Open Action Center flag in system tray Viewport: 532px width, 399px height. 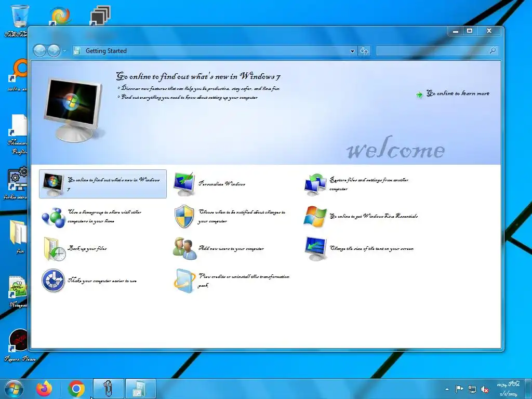click(x=459, y=389)
